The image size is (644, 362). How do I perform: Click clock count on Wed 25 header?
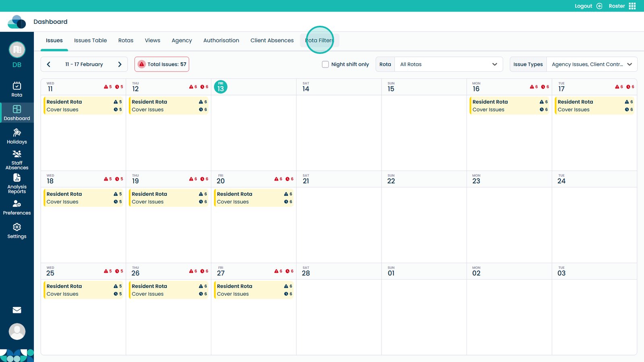click(x=119, y=271)
